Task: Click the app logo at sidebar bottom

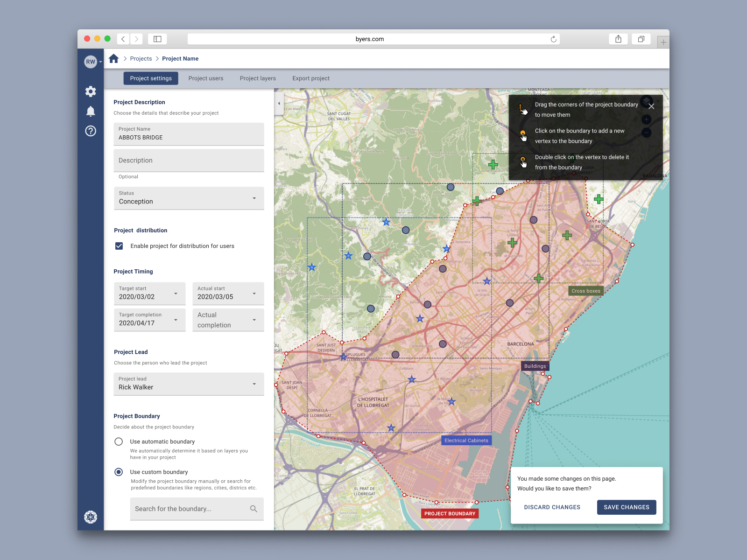Action: click(x=91, y=517)
